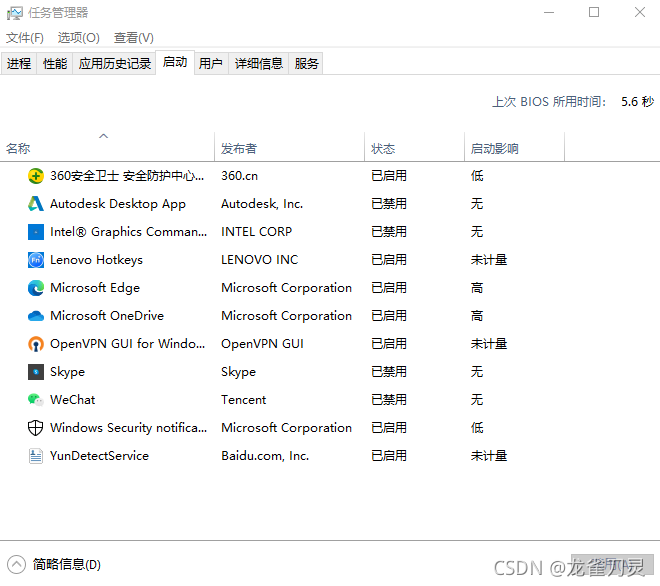The image size is (660, 586).
Task: Click publisher LENOVO INC
Action: (x=260, y=260)
